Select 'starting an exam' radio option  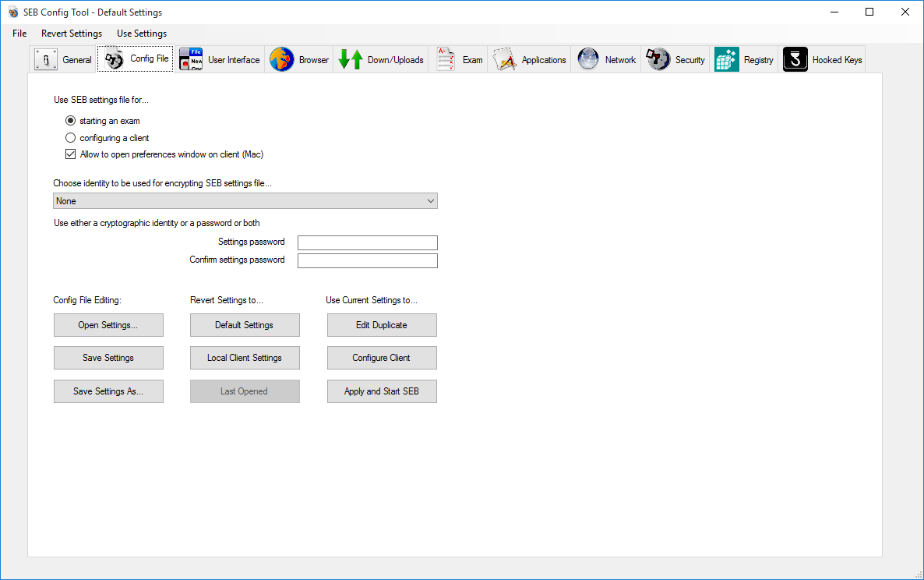pos(71,121)
